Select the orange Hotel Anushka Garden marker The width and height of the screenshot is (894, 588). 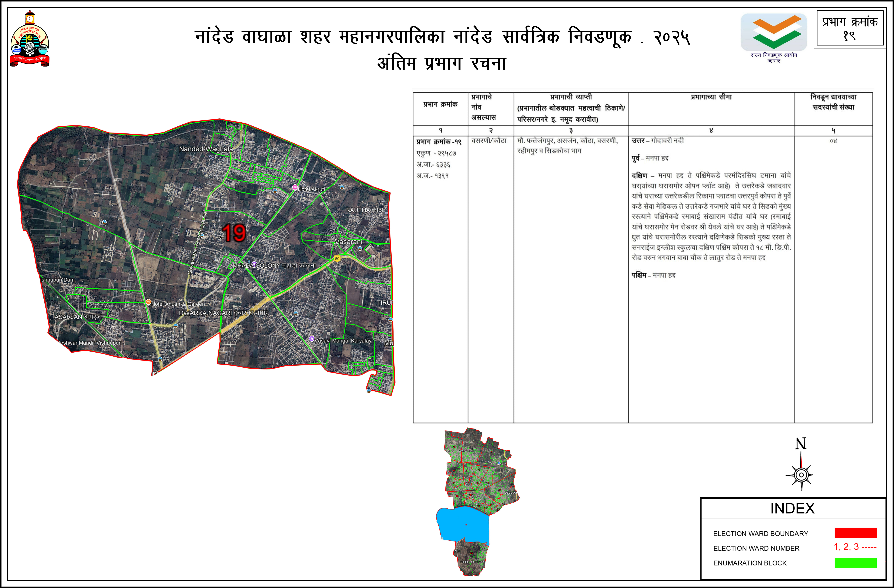pyautogui.click(x=148, y=302)
